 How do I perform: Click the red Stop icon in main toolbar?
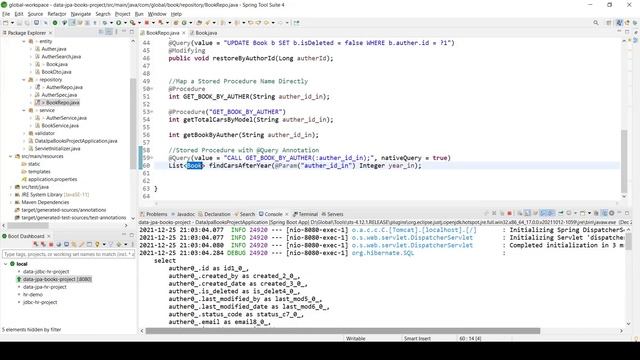coord(146,23)
